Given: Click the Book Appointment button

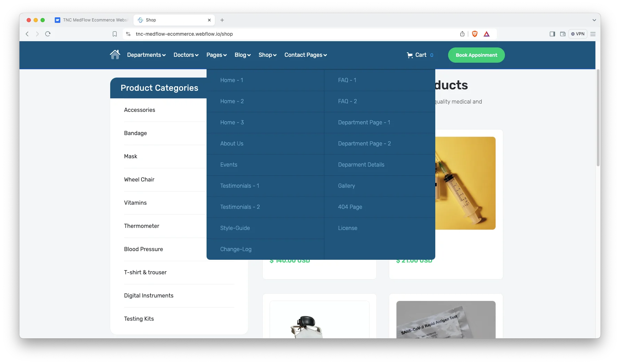Looking at the screenshot, I should pyautogui.click(x=476, y=55).
